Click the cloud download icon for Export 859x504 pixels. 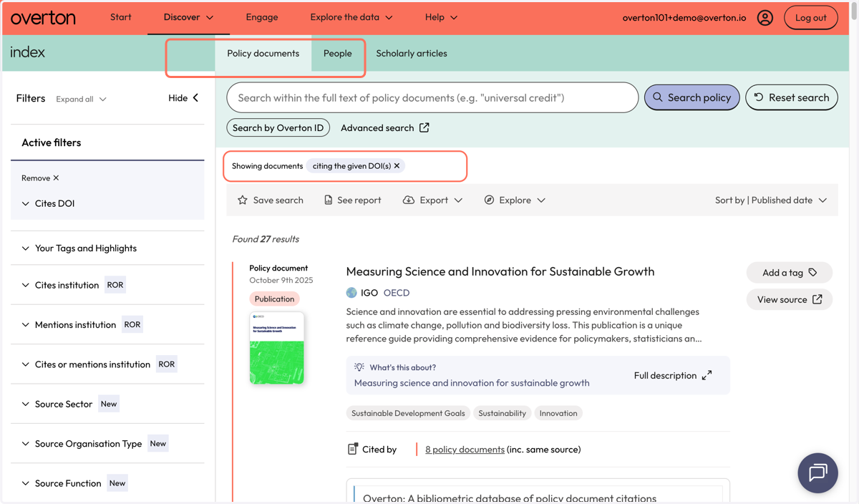pyautogui.click(x=408, y=200)
